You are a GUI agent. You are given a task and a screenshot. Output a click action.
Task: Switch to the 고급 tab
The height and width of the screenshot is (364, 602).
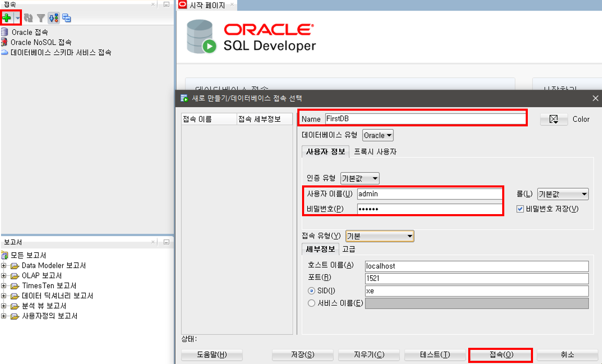tap(349, 249)
